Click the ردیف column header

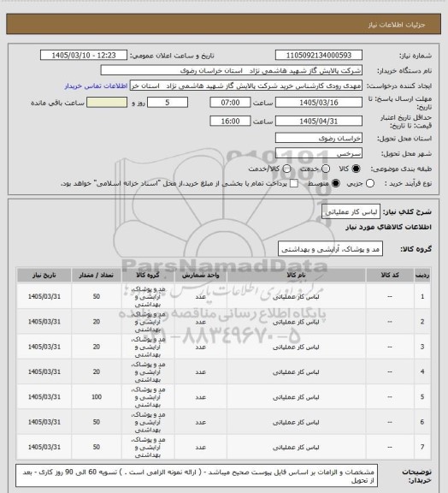(x=422, y=275)
